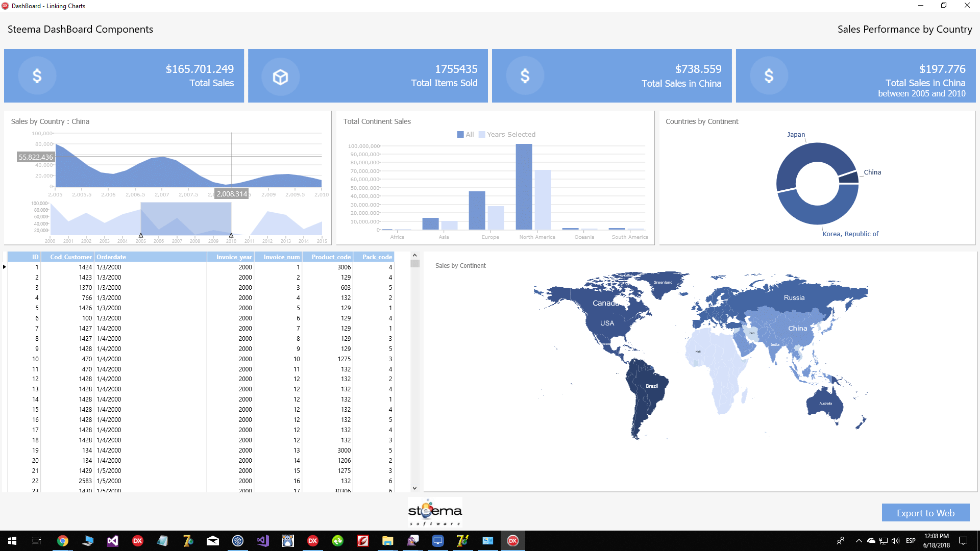980x551 pixels.
Task: Click the DashBoard Linking Charts title bar menu
Action: pyautogui.click(x=6, y=6)
